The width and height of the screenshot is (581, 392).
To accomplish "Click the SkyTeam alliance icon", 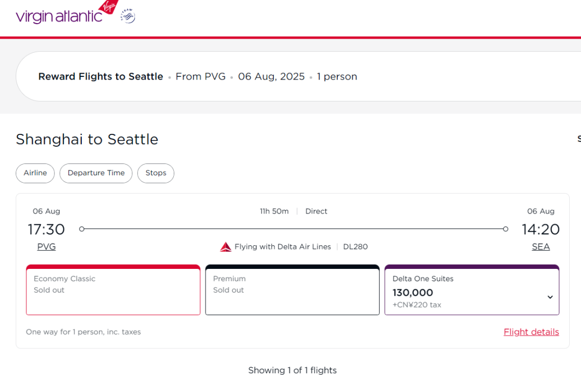I will pyautogui.click(x=127, y=16).
